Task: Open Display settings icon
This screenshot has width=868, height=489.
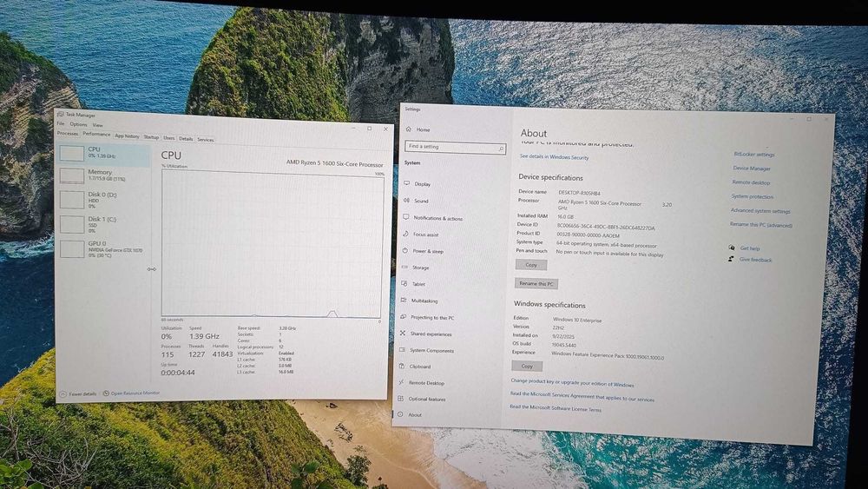Action: coord(406,183)
